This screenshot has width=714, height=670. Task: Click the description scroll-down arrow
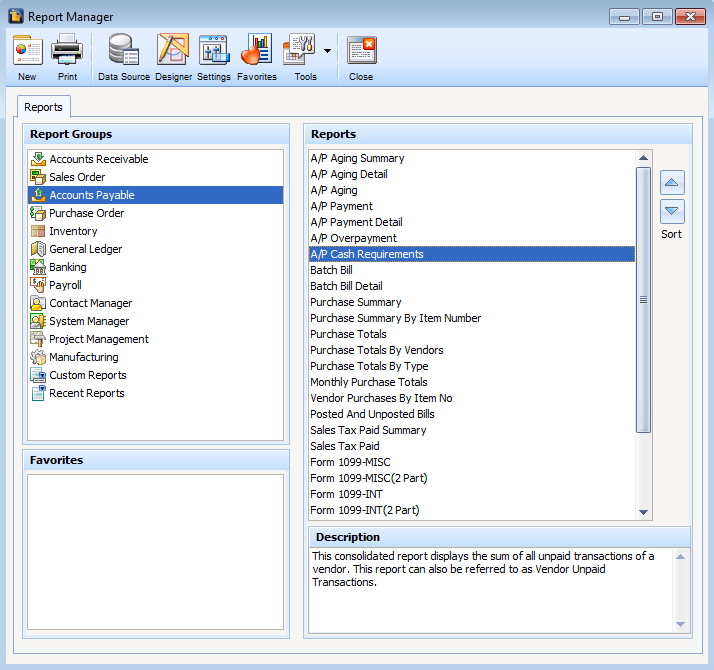click(x=680, y=624)
